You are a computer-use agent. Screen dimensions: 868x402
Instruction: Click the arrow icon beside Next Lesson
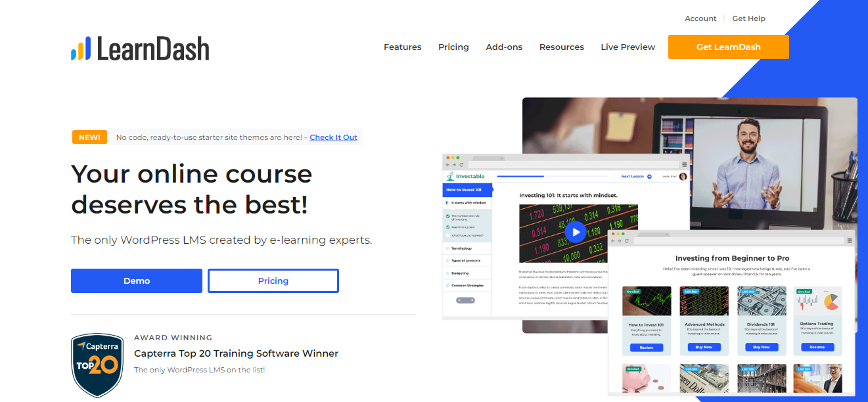649,177
